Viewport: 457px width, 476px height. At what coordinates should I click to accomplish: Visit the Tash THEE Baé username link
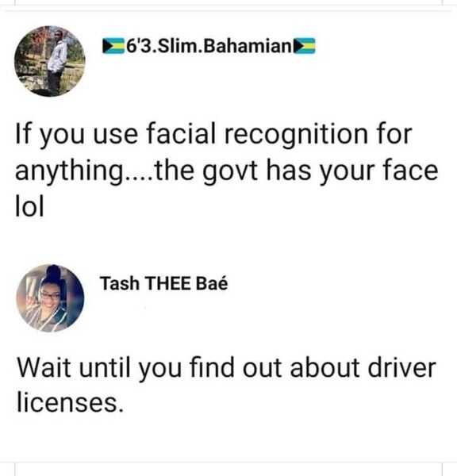[x=163, y=283]
